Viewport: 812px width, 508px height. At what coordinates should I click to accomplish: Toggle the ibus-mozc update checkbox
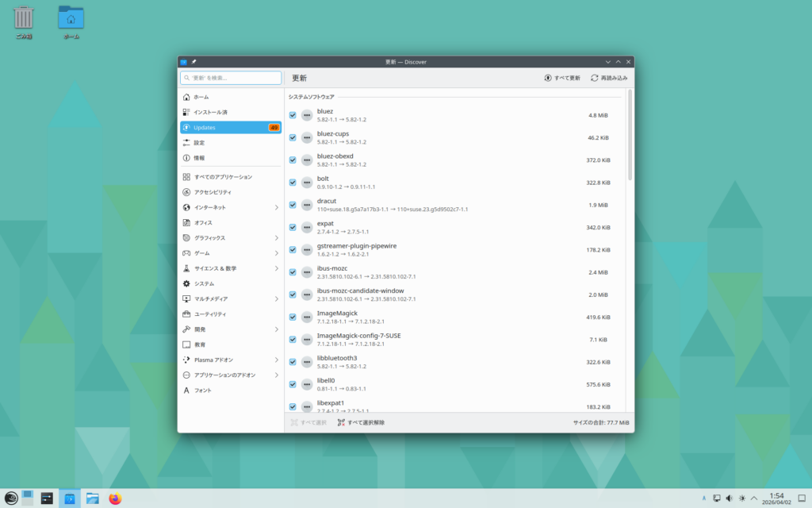pos(293,272)
